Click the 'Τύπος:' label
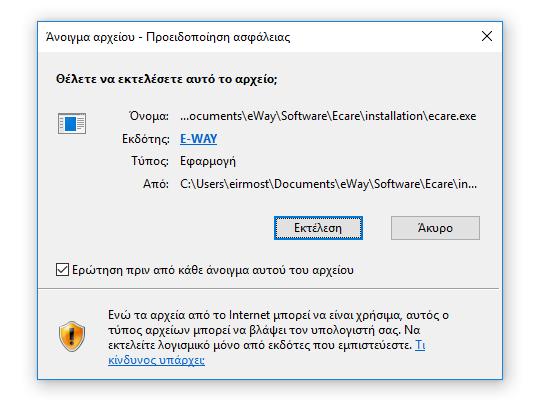This screenshot has width=547, height=403. (x=150, y=161)
